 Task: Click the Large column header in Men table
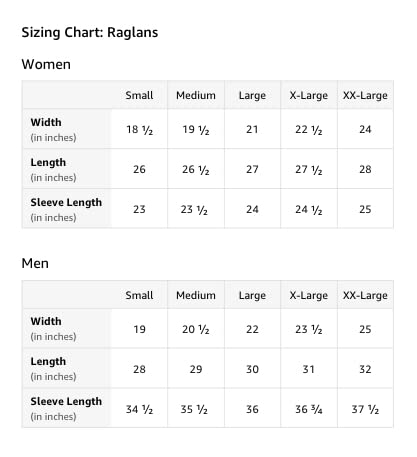pyautogui.click(x=252, y=295)
